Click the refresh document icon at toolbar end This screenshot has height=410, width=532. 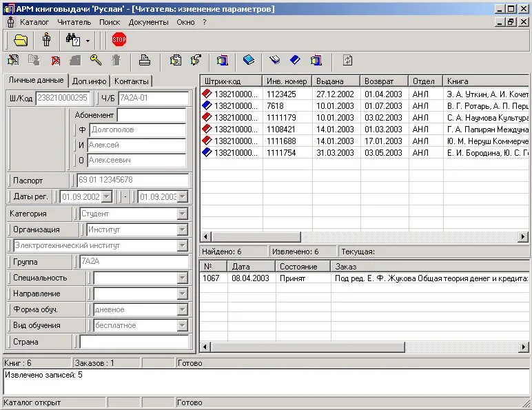point(347,60)
